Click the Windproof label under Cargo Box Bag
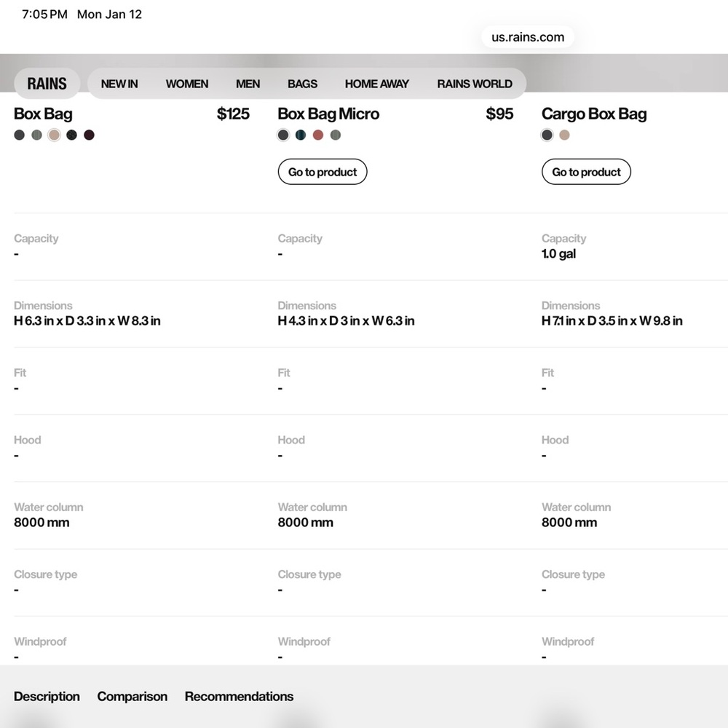The image size is (728, 728). click(568, 641)
